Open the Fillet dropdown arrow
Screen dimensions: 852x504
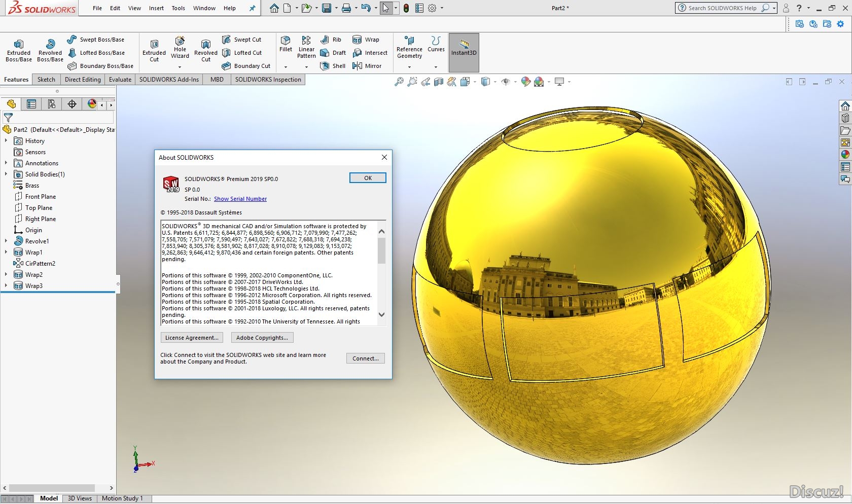coord(286,67)
